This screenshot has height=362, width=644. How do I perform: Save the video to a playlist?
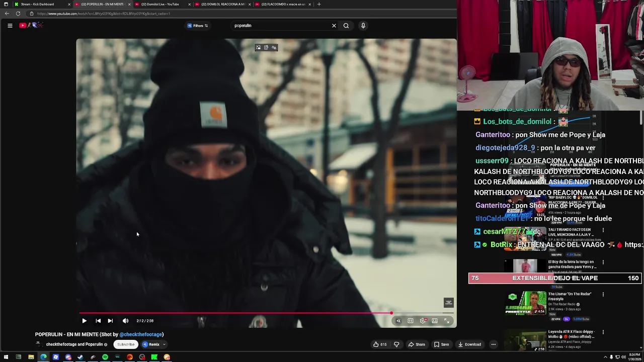(x=441, y=344)
